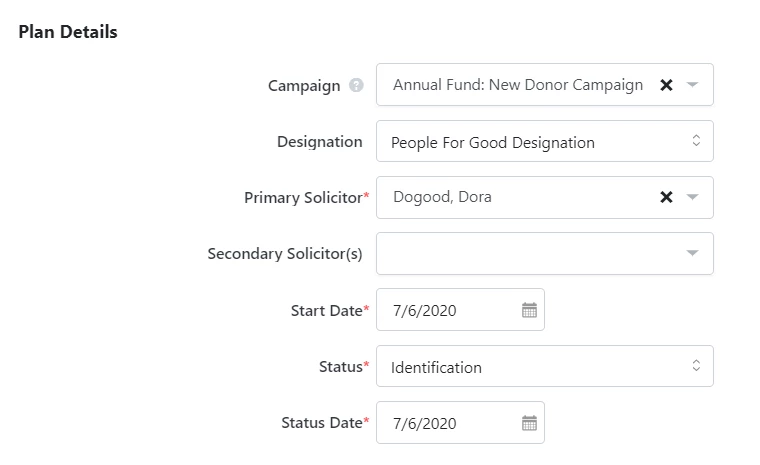The image size is (760, 465).
Task: Click the Campaign help question mark icon
Action: (x=356, y=85)
